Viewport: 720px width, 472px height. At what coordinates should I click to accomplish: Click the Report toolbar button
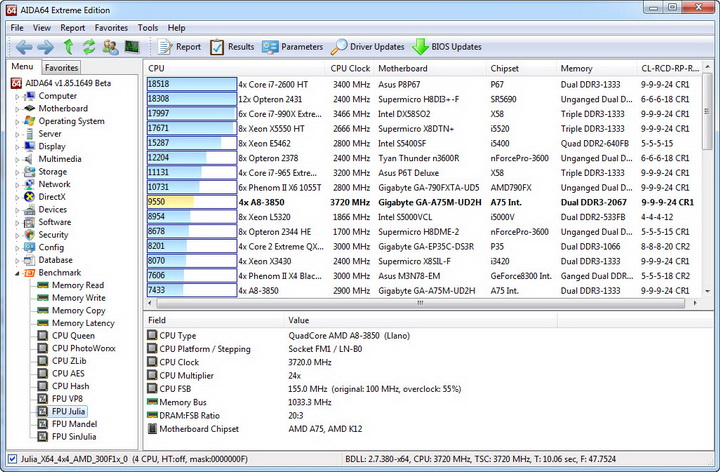pos(179,47)
